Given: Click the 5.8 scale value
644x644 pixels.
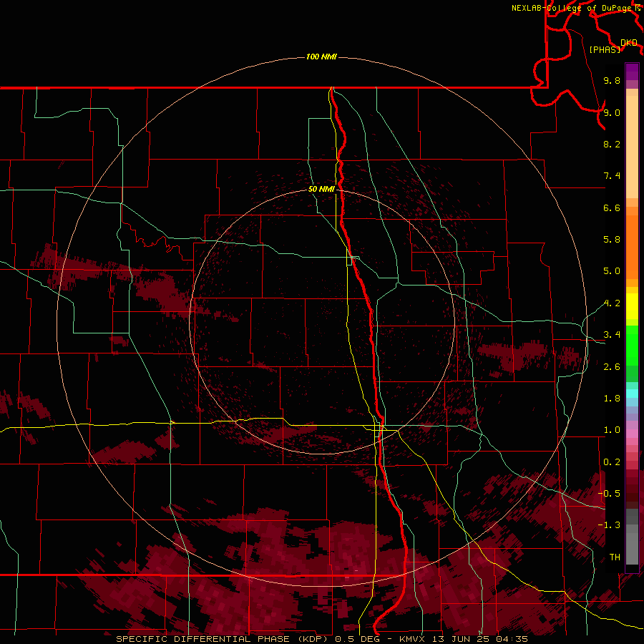Looking at the screenshot, I should 612,240.
